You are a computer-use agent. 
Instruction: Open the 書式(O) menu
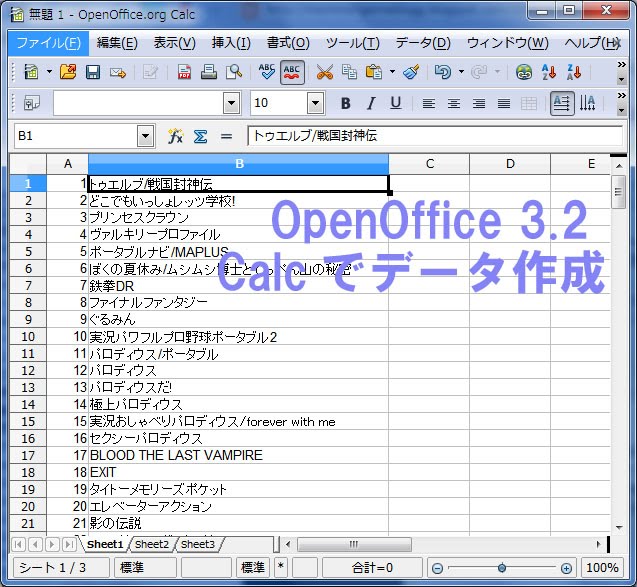tap(288, 42)
